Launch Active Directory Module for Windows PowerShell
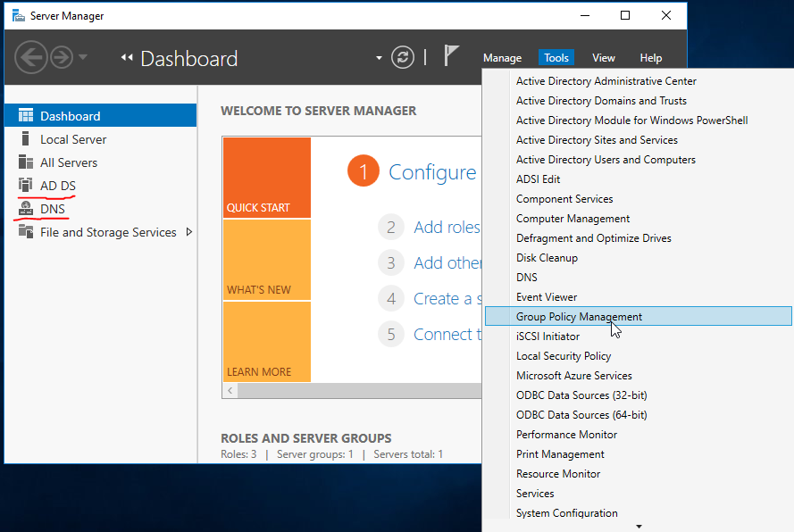This screenshot has height=532, width=794. (638, 121)
